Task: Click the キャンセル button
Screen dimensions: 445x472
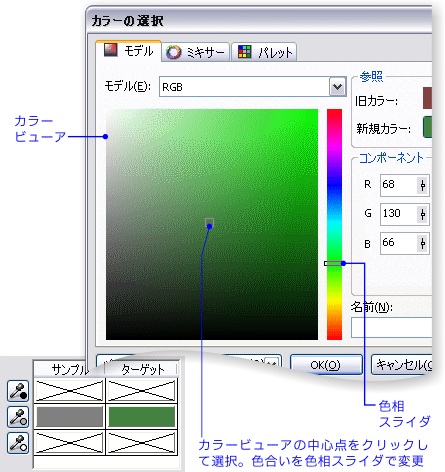Action: coord(402,365)
